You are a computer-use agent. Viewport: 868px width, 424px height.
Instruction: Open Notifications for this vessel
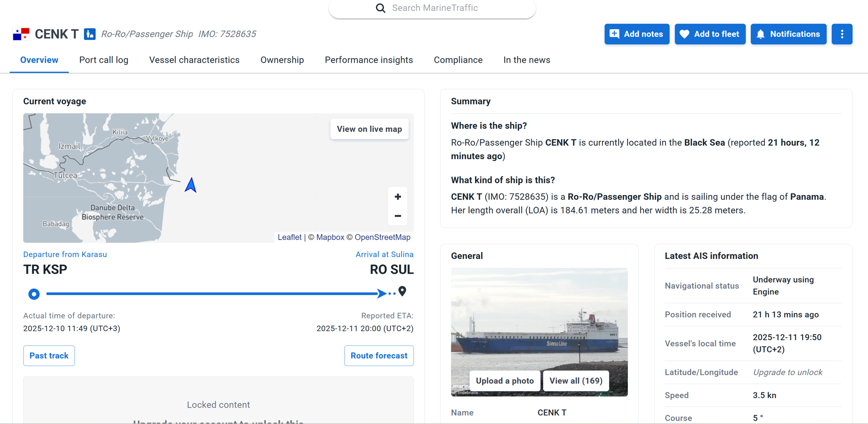pyautogui.click(x=788, y=34)
